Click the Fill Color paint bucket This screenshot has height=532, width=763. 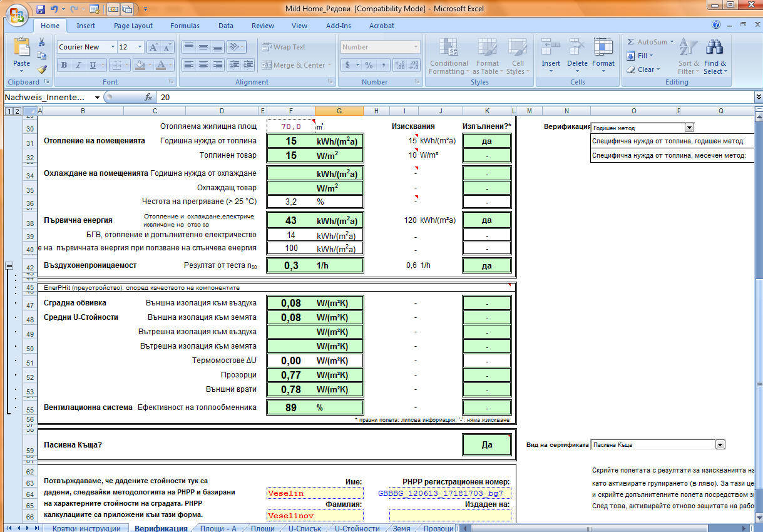[140, 65]
